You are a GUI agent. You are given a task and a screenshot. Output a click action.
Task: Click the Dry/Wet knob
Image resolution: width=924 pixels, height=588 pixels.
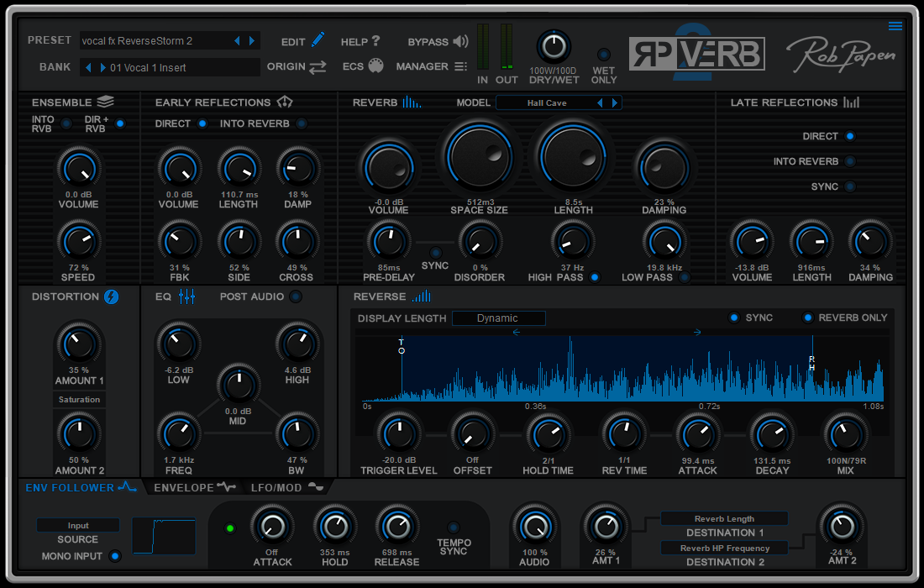pos(554,47)
